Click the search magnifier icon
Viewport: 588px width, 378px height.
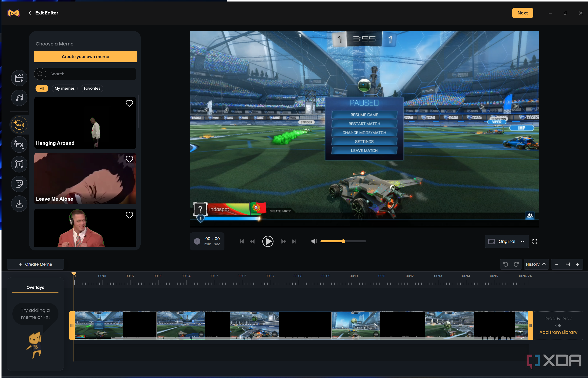(x=40, y=74)
